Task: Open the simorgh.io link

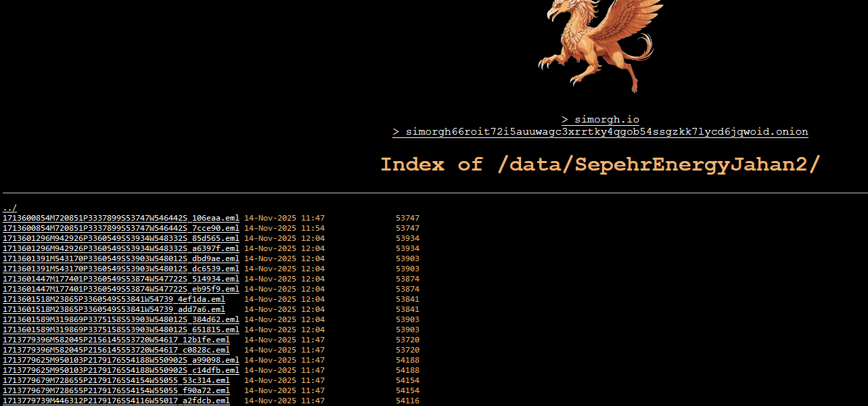Action: pos(600,120)
